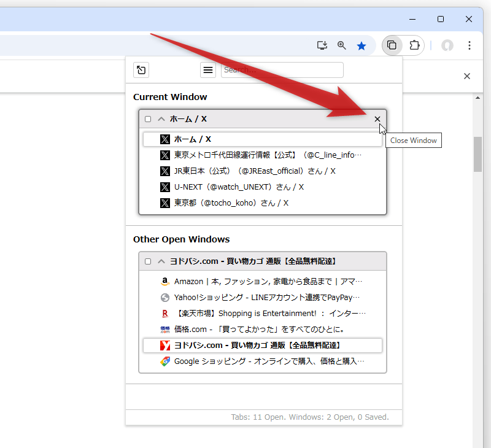Image resolution: width=491 pixels, height=448 pixels.
Task: Collapse the ホーム / X window group
Action: pos(161,119)
